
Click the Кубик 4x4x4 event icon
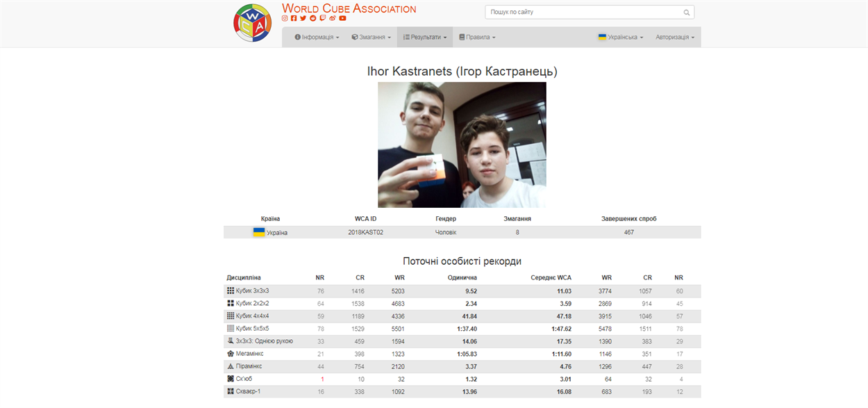click(231, 316)
